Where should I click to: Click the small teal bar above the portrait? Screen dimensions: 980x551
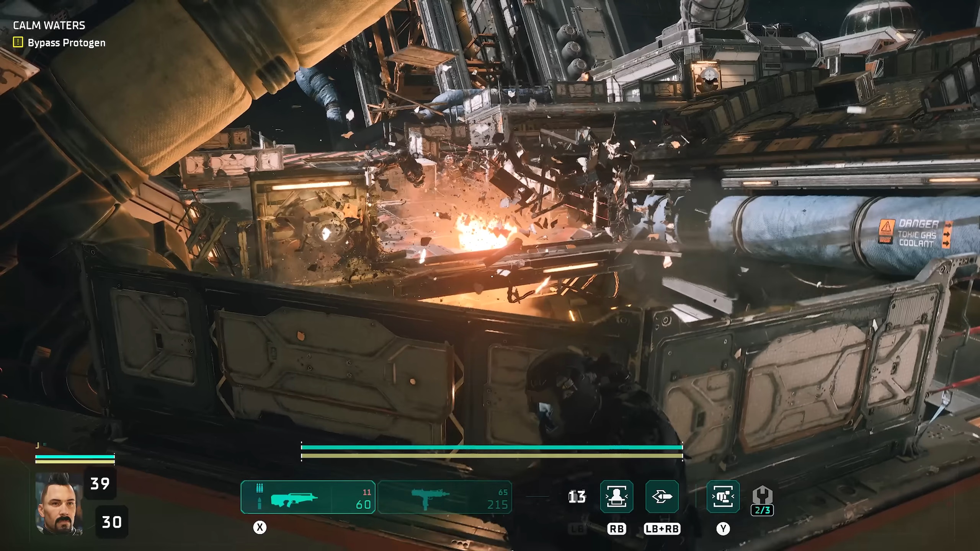pyautogui.click(x=75, y=456)
